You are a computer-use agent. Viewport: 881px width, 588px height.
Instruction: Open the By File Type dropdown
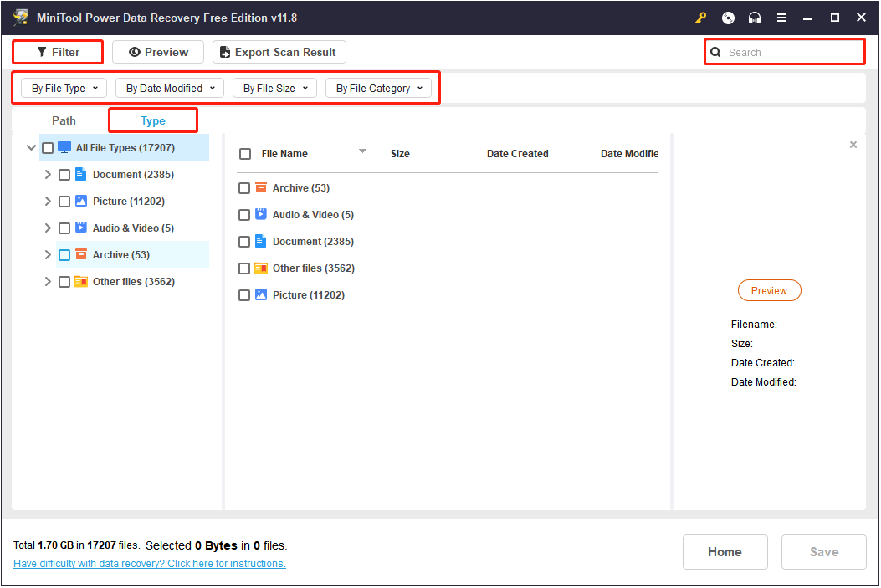[64, 88]
